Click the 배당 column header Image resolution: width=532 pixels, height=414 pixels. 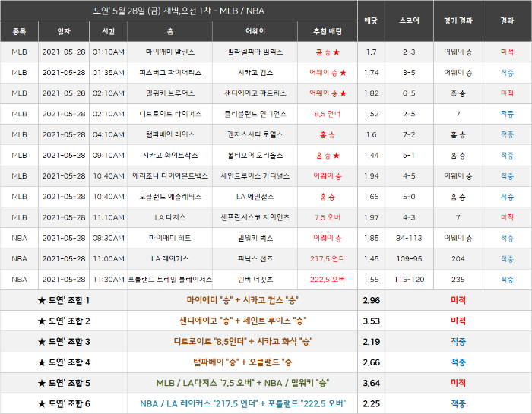[371, 21]
